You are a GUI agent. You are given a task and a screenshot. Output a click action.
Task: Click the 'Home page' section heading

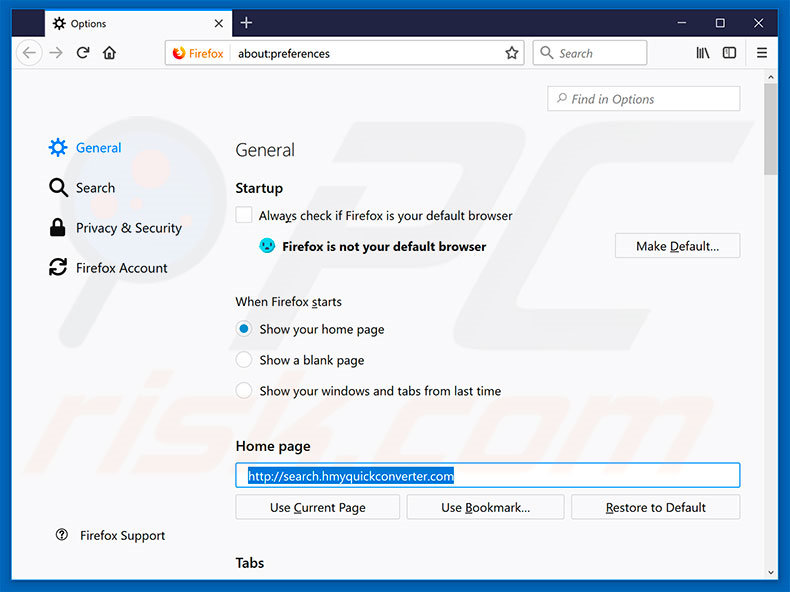(273, 446)
